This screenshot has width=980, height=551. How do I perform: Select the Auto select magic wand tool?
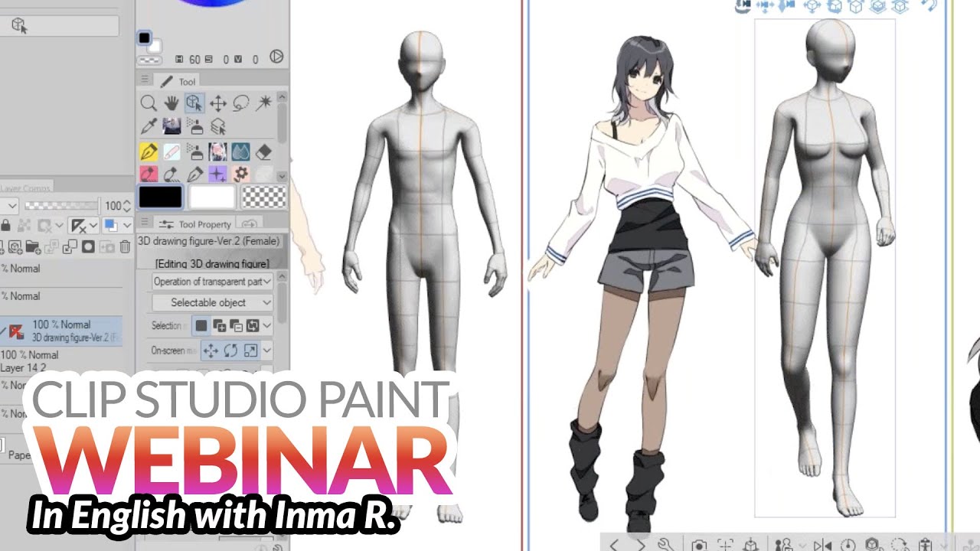(264, 103)
